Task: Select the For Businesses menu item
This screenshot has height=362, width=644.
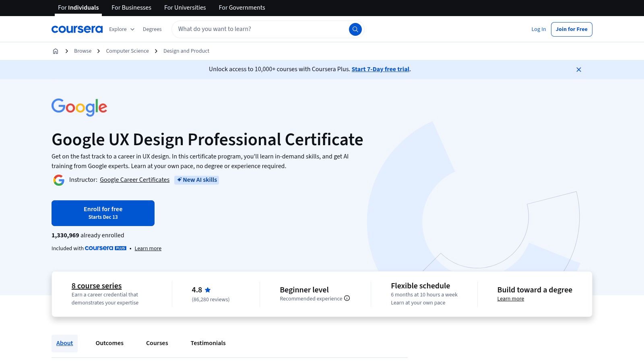Action: tap(131, 7)
